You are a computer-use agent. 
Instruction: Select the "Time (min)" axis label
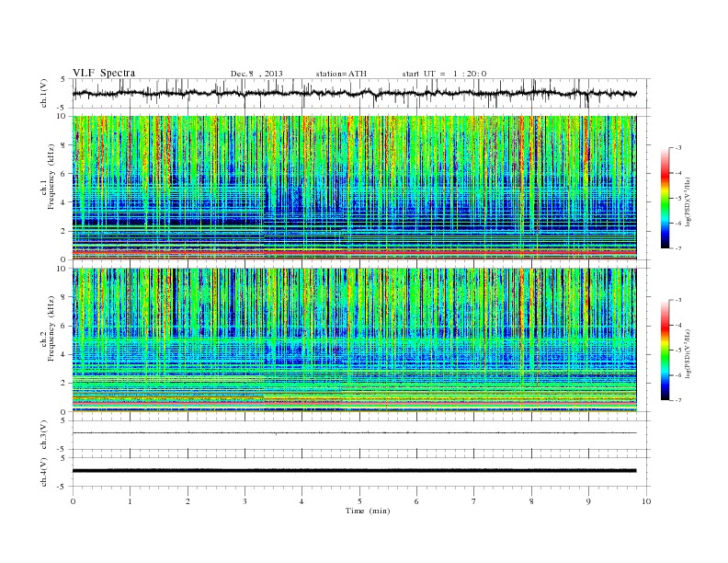click(368, 511)
